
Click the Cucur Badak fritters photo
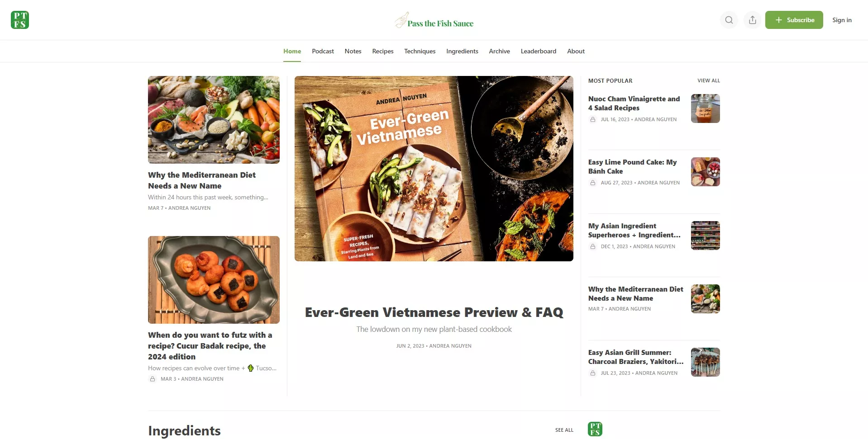coord(214,280)
